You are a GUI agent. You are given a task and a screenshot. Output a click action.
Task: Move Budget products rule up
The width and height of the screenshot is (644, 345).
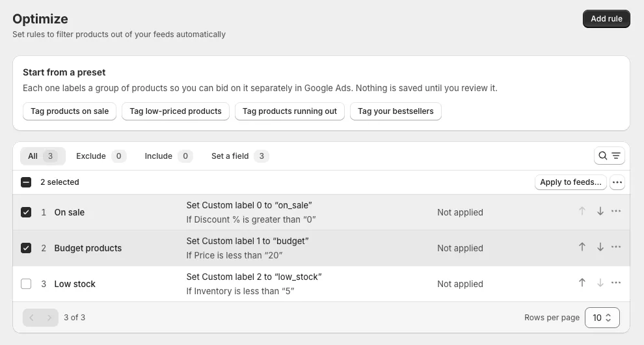click(582, 247)
